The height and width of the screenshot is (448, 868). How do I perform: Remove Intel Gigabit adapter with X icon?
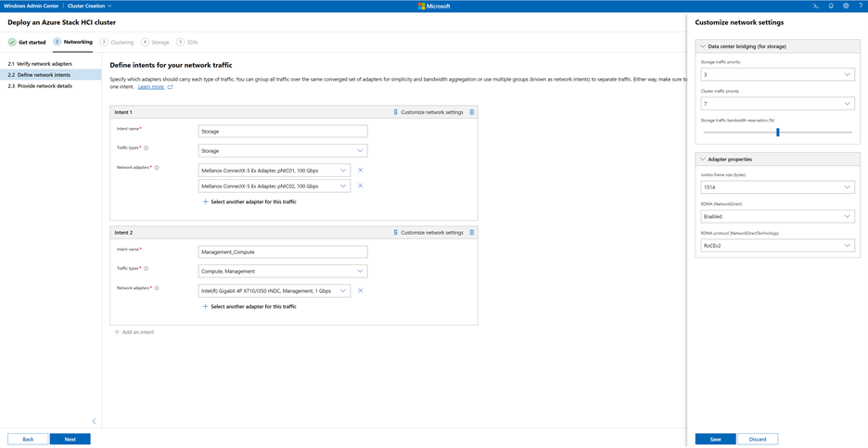361,290
